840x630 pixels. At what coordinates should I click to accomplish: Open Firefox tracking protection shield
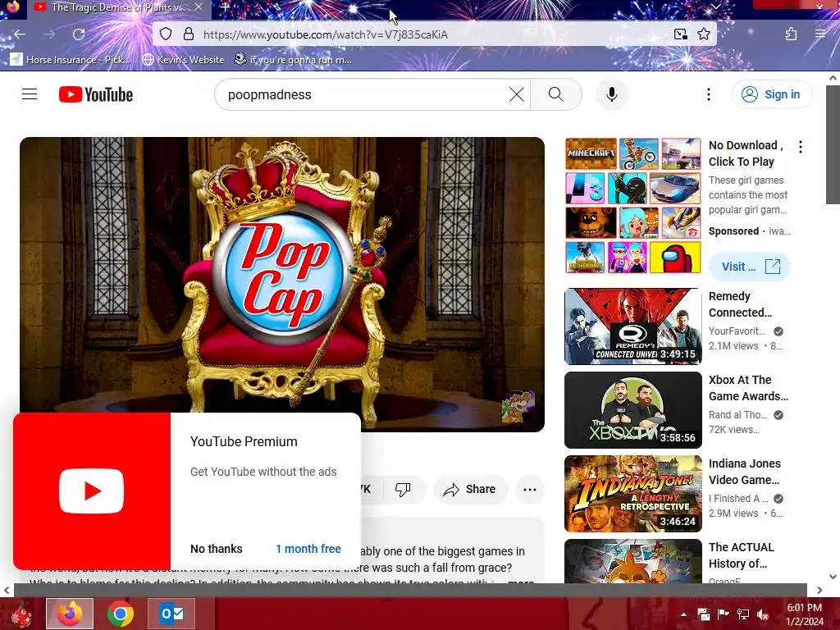(166, 34)
